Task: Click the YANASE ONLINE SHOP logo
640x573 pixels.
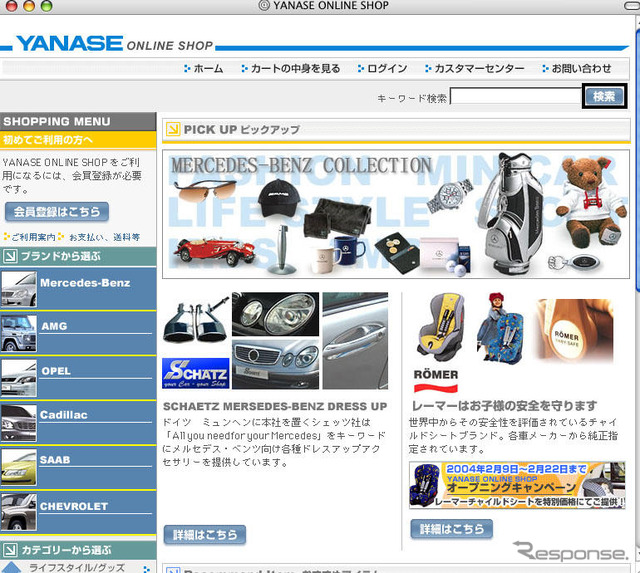Action: (x=114, y=44)
